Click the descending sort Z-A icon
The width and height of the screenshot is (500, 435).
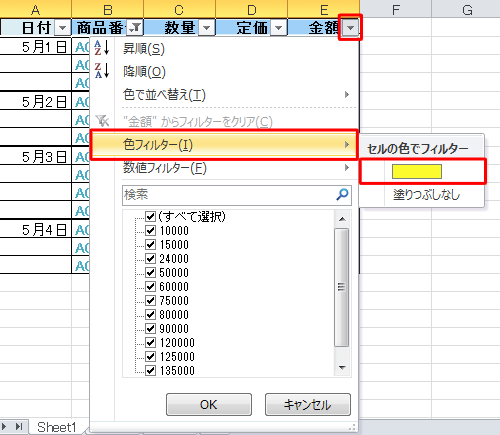[x=102, y=70]
